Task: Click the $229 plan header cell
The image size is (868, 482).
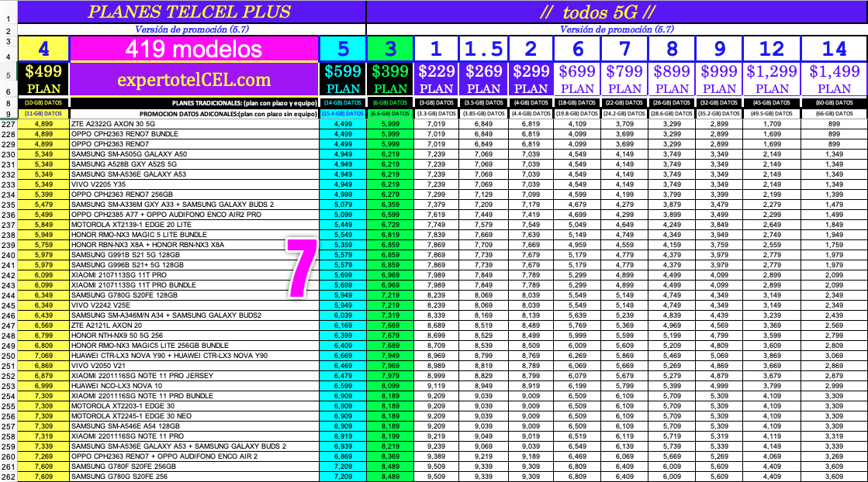Action: [436, 79]
